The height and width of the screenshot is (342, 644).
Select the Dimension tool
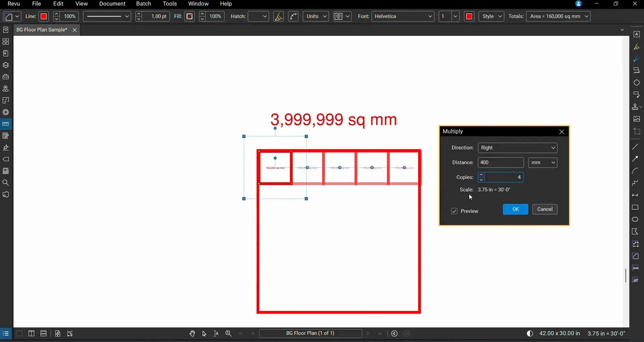[635, 195]
